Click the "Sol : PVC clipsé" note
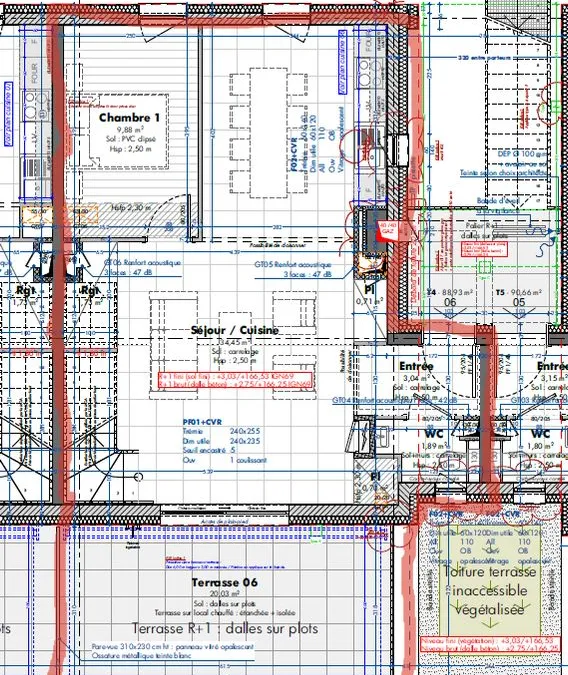 (x=130, y=139)
